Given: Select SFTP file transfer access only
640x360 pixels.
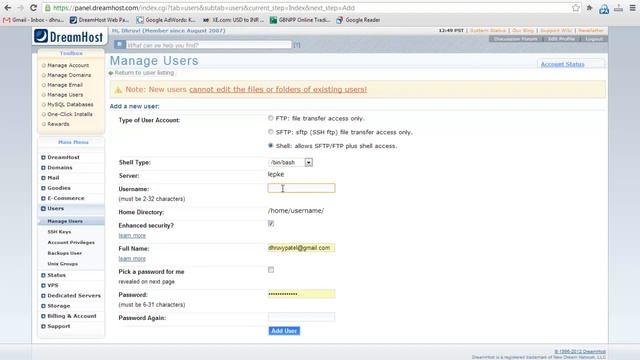Looking at the screenshot, I should click(x=271, y=132).
